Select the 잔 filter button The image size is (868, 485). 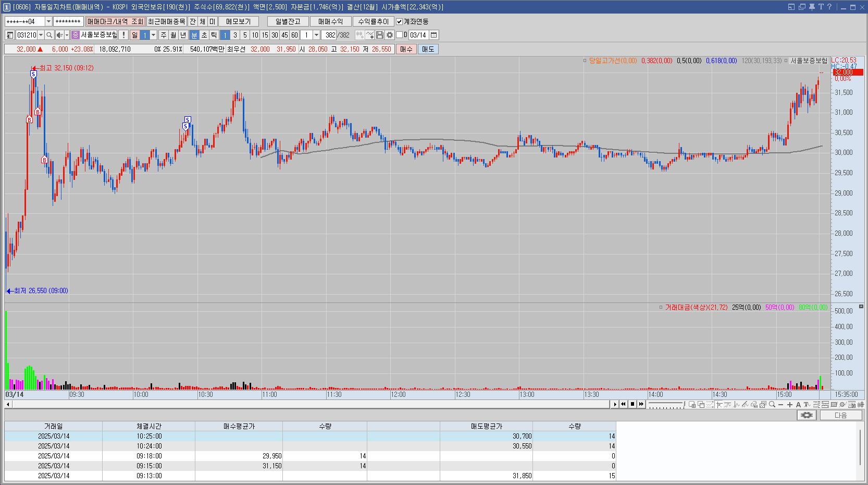click(x=192, y=21)
